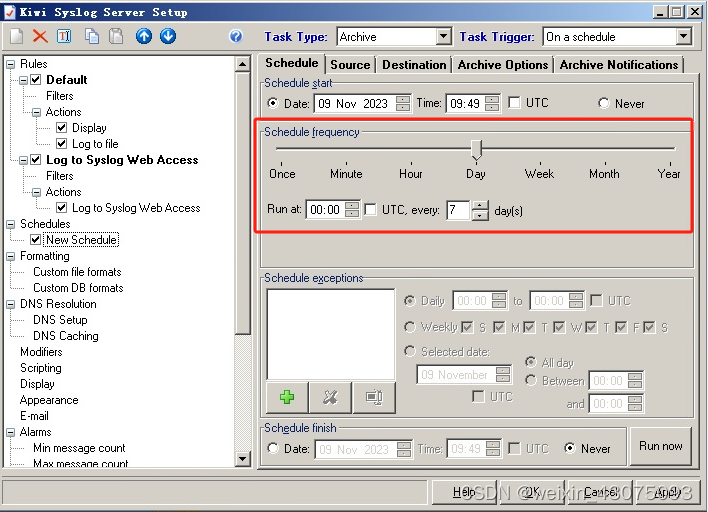Select Custom file formats tree item

coord(77,272)
